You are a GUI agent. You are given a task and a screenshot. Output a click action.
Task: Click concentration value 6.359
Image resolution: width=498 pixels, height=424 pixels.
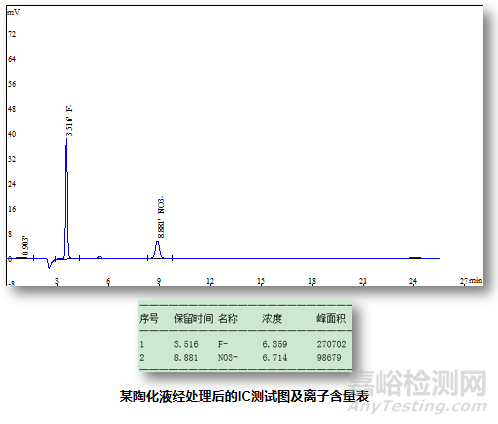(275, 344)
